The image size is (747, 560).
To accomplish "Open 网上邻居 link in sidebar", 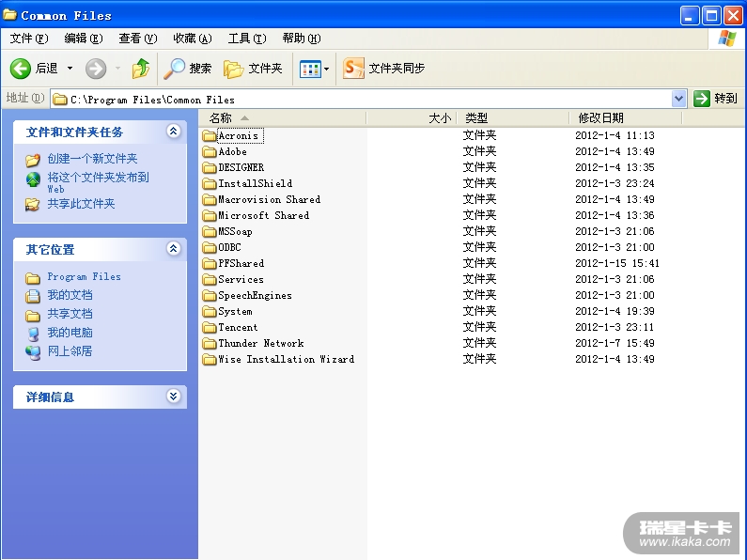I will coord(70,351).
